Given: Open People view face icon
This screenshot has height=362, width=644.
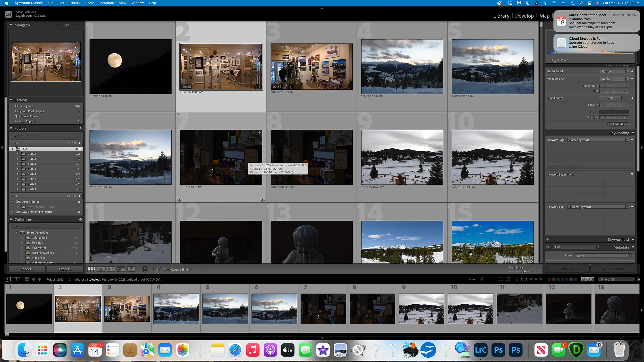Looking at the screenshot, I should [x=131, y=269].
